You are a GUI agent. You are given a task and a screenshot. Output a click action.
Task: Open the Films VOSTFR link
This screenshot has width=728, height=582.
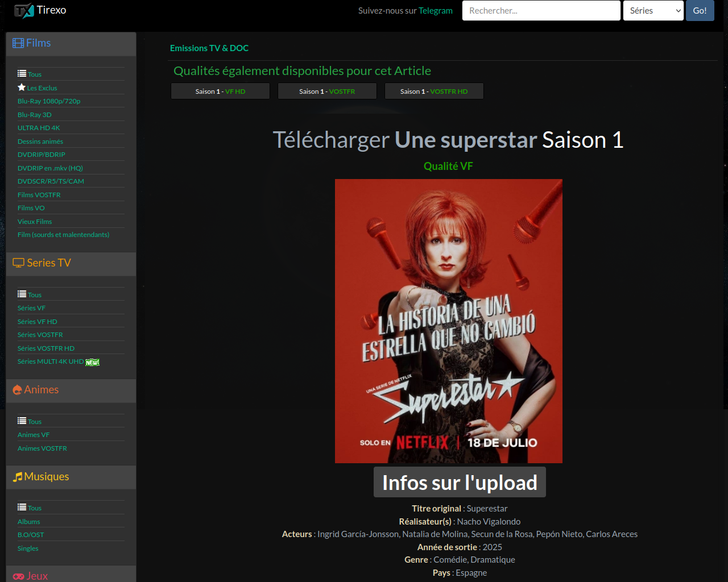click(x=39, y=195)
